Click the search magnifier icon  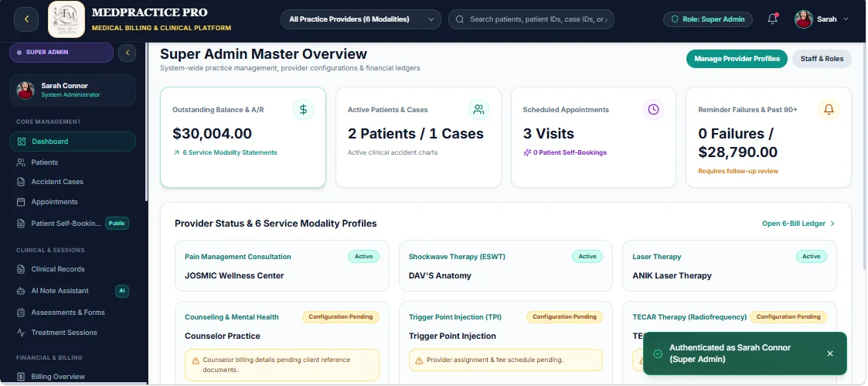tap(459, 19)
